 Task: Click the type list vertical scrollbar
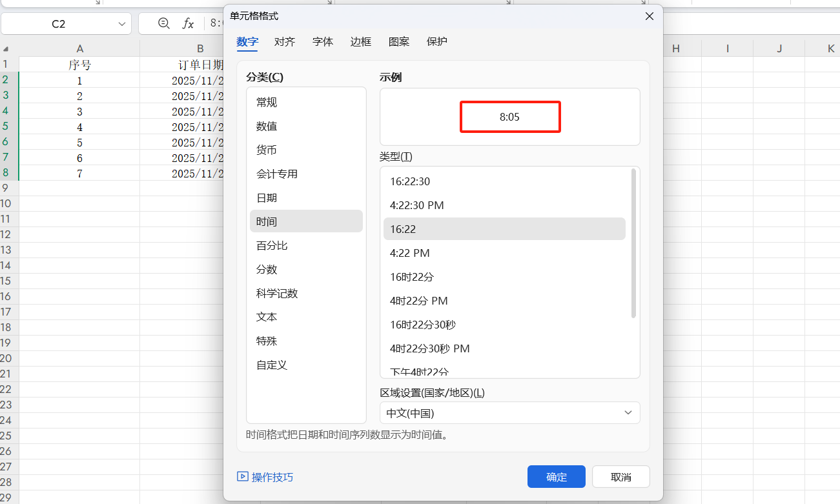(633, 243)
